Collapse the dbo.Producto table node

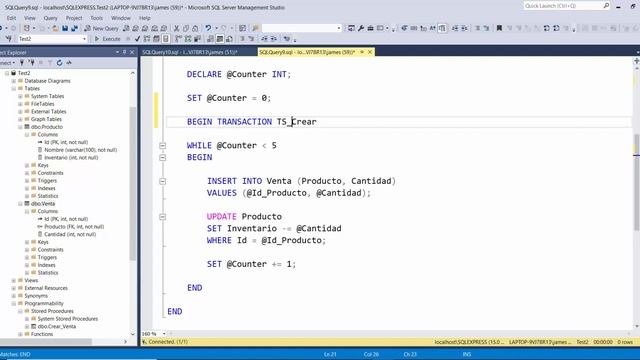(20, 127)
